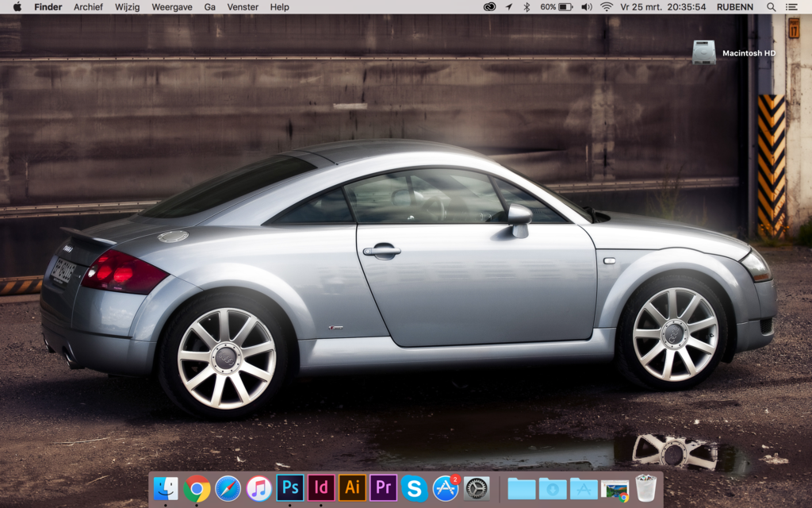
Task: Open Spotlight search magnifier
Action: pyautogui.click(x=771, y=6)
